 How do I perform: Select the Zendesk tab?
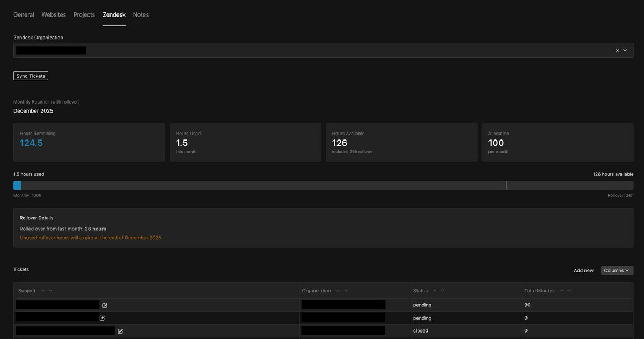114,14
